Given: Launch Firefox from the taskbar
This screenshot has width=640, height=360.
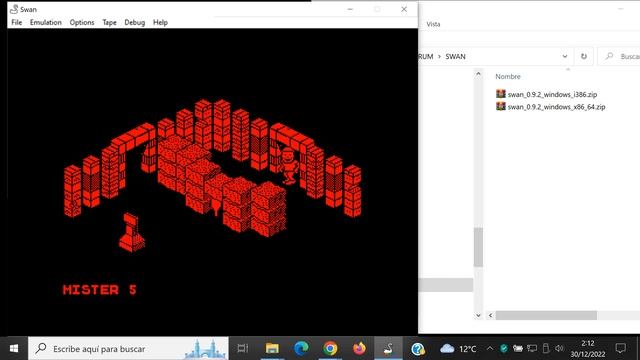Looking at the screenshot, I should point(359,349).
